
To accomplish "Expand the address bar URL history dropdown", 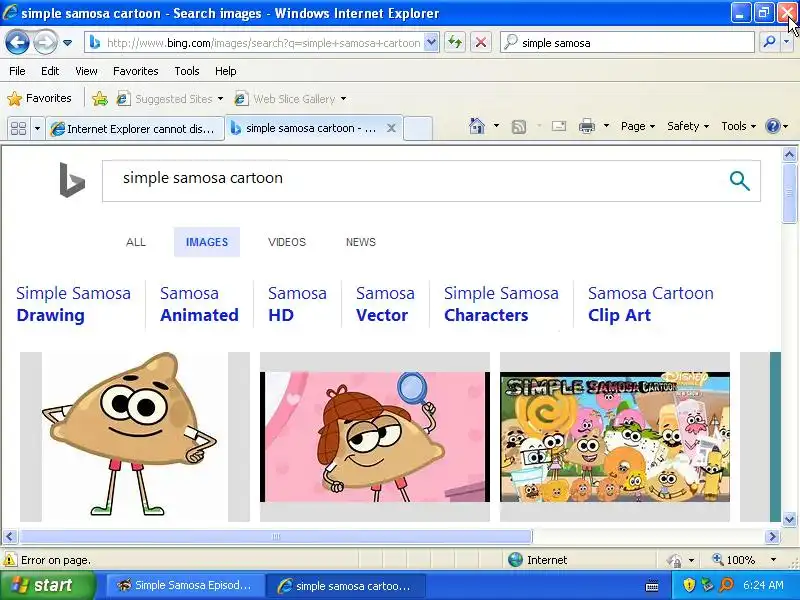I will pos(431,43).
